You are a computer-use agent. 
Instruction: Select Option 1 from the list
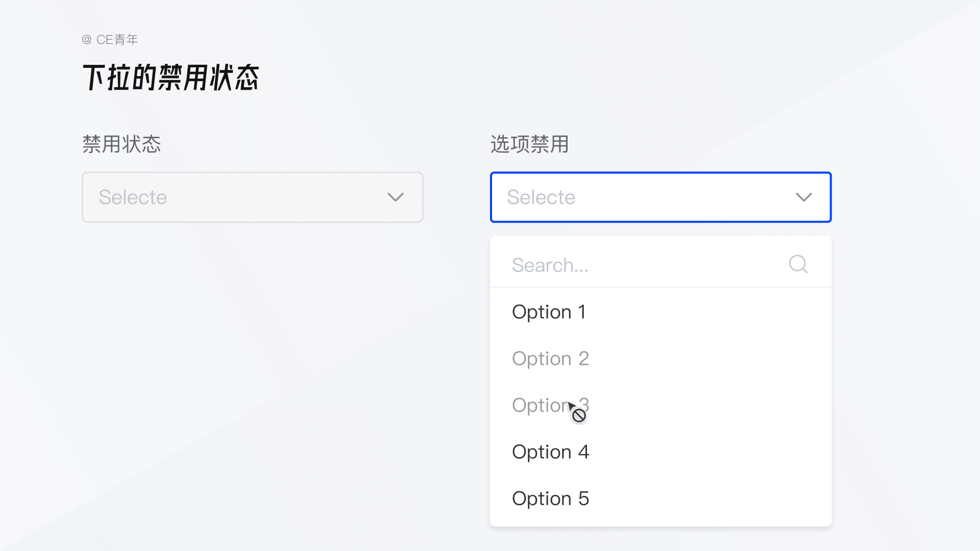[x=549, y=312]
